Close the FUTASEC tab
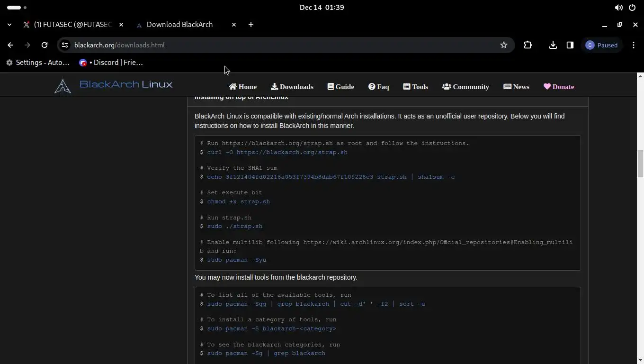Screen dimensions: 644x364 121,25
